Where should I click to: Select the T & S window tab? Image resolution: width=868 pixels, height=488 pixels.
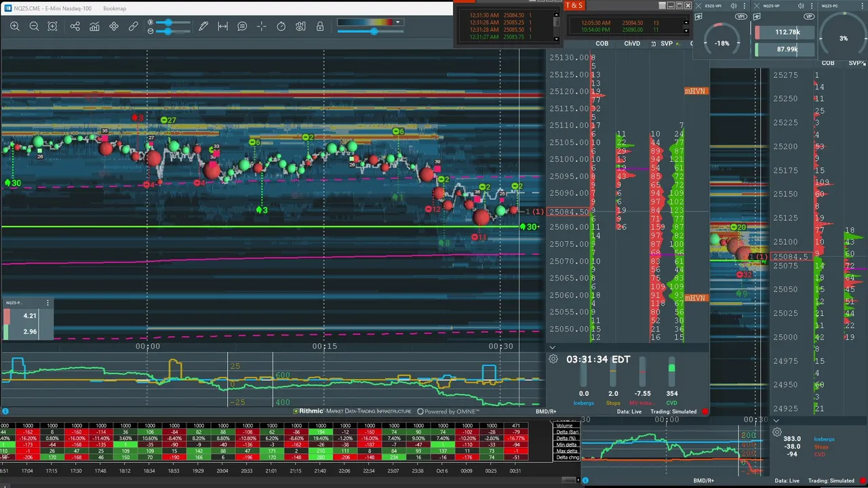[x=574, y=5]
